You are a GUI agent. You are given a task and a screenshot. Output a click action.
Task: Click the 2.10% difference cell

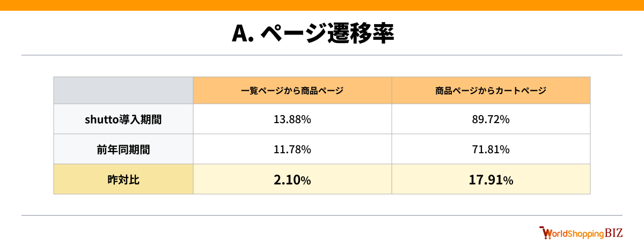coord(292,179)
